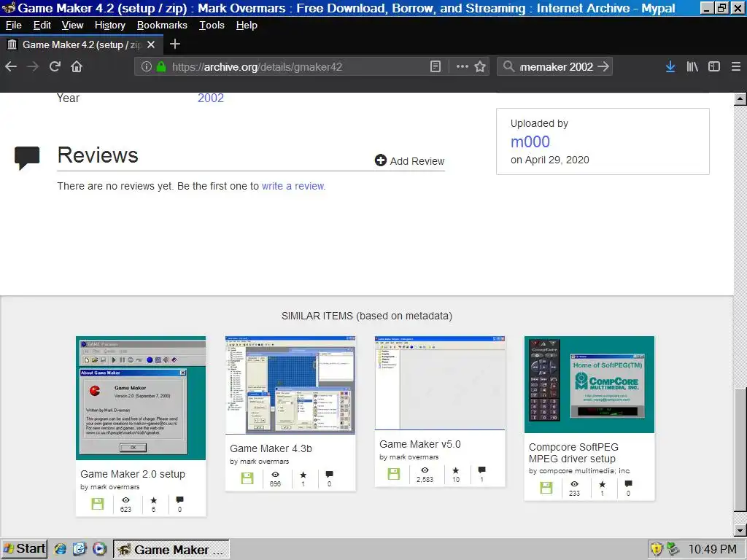
Task: Click the taskbar clock showing 10:49 PM
Action: point(712,550)
